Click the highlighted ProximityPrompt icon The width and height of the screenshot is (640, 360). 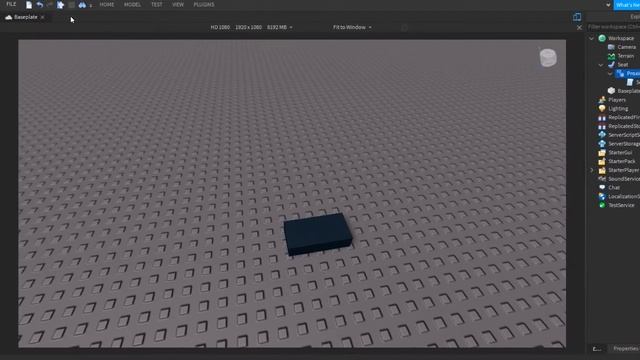[x=620, y=73]
